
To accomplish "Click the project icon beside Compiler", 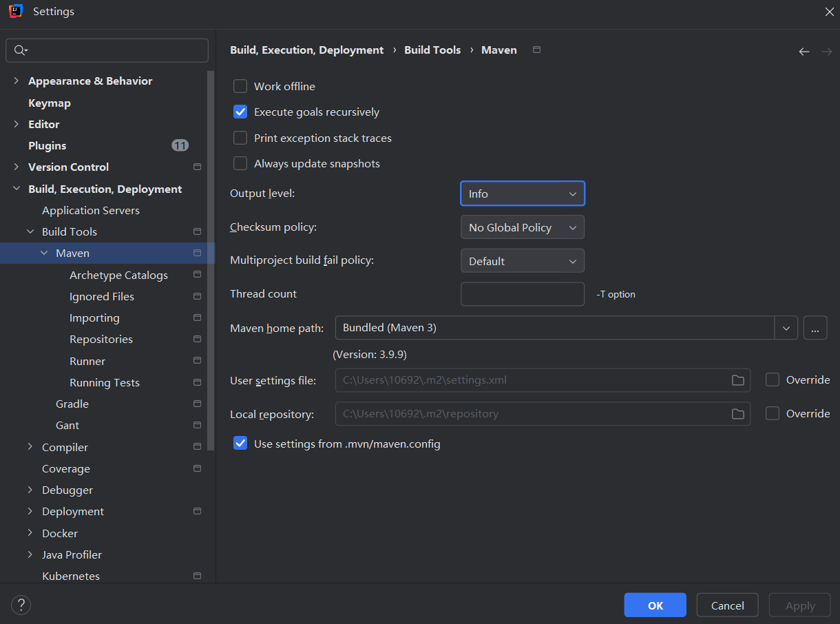I will tap(197, 446).
